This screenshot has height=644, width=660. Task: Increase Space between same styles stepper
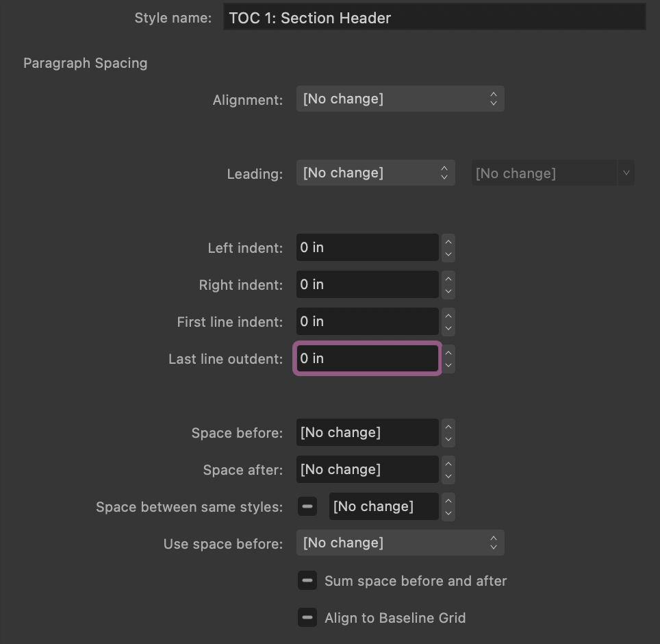point(448,501)
